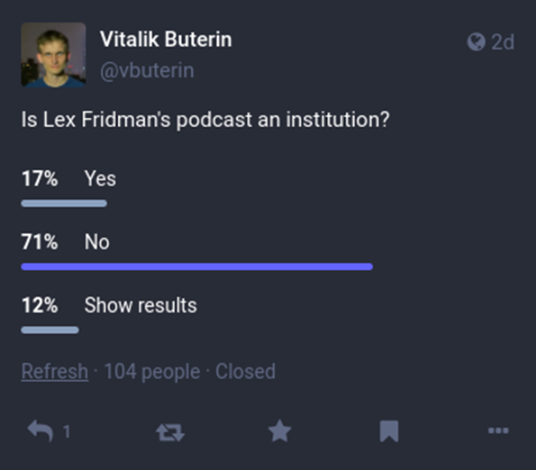Click the reply arrow icon
Screen dimensions: 536x470
coord(40,431)
